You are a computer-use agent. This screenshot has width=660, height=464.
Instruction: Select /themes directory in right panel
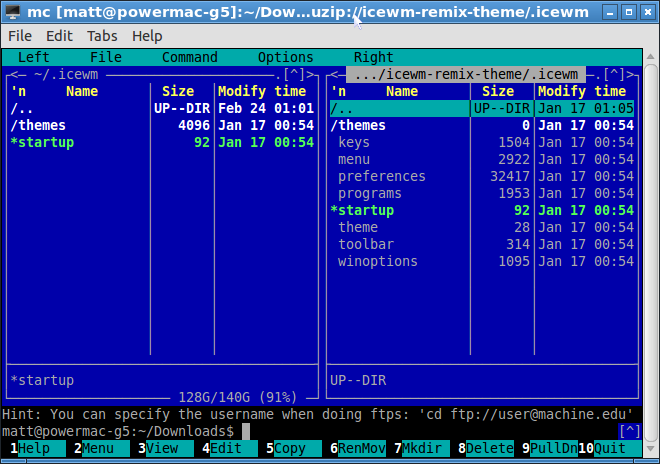[482, 125]
